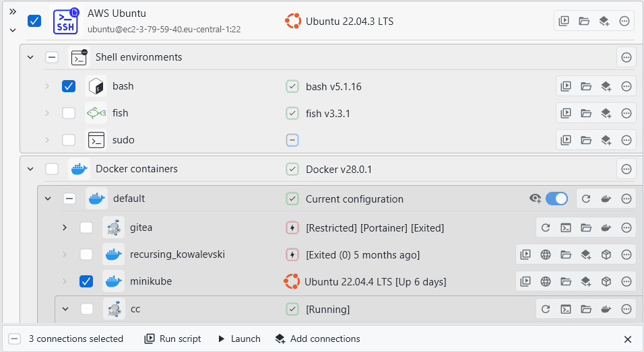Click the eye icon in the default row

pos(536,199)
